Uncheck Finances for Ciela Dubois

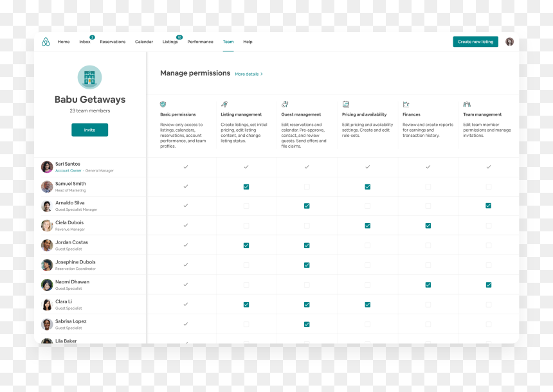point(428,226)
